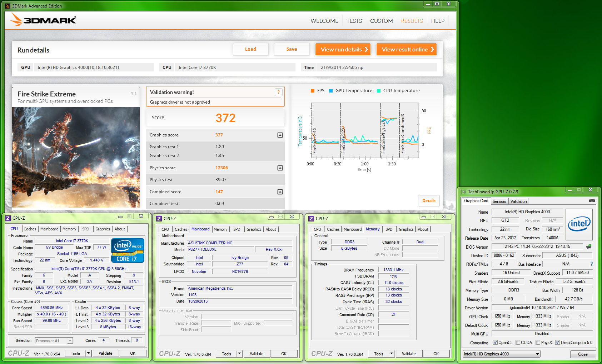Open the CUSTOM page in 3DMark
The width and height of the screenshot is (602, 364).
381,21
